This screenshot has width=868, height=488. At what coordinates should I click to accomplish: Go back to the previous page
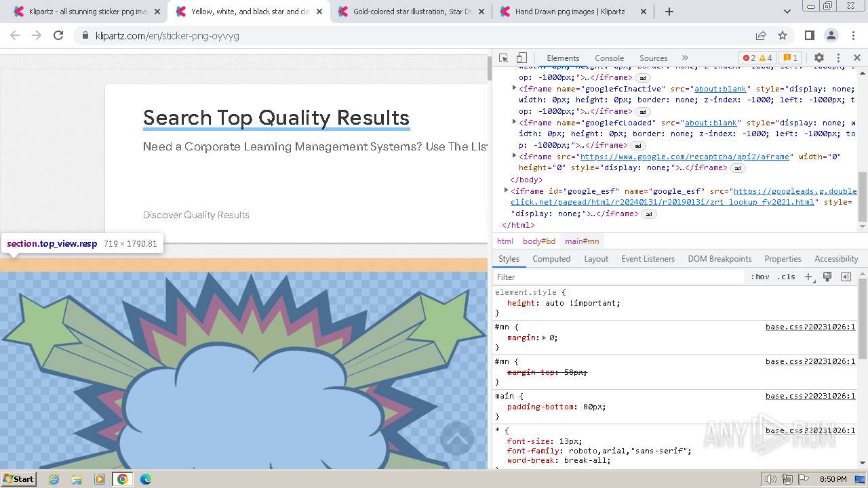point(15,36)
